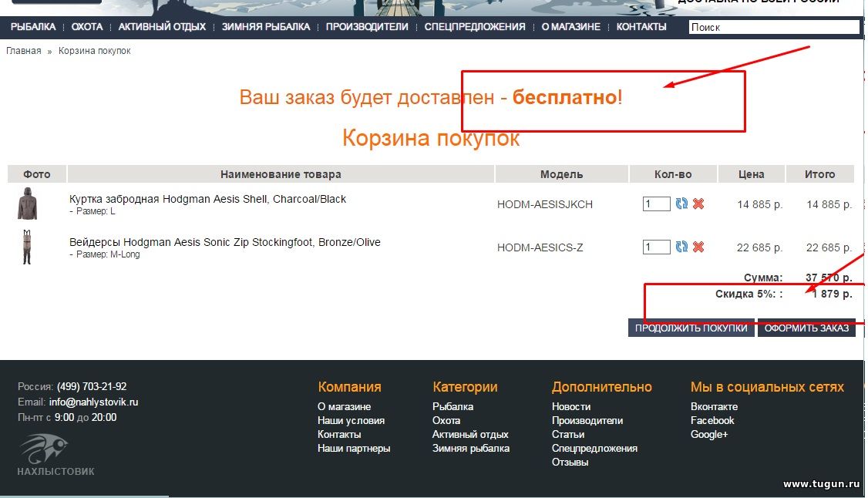
Task: Click the Наименование товара column header
Action: click(281, 174)
